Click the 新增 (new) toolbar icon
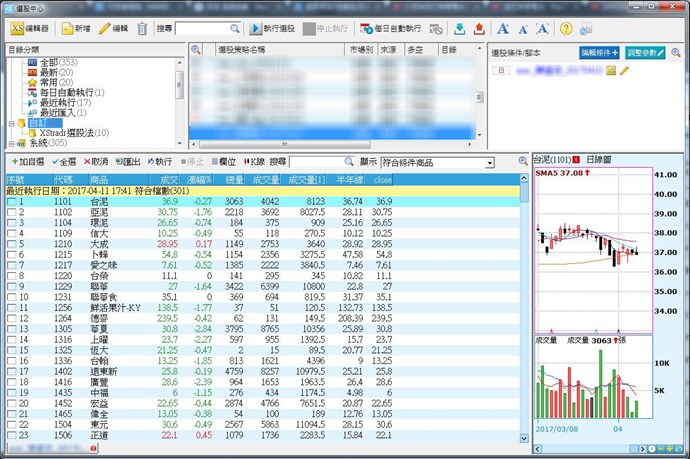Viewport: 690px width, 459px height. coord(78,29)
